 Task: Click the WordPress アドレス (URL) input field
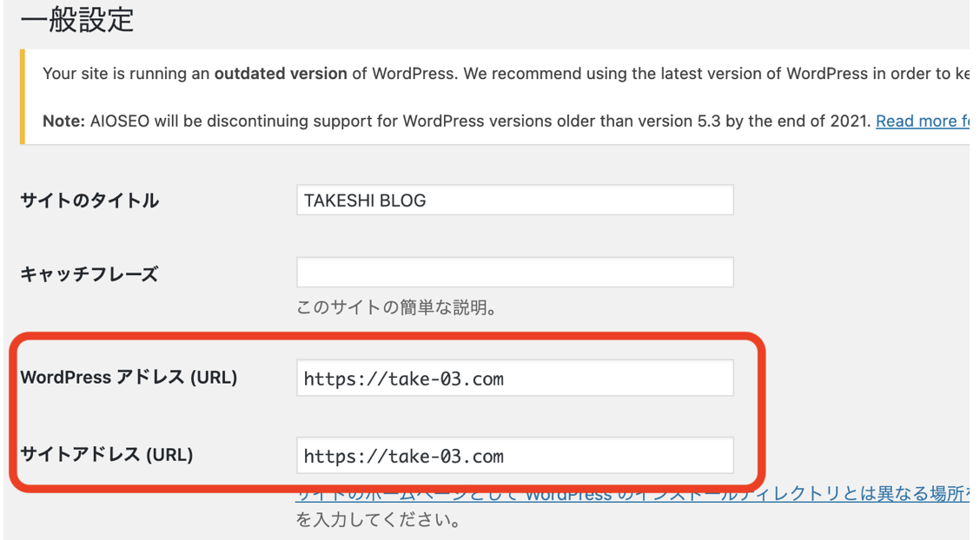(x=514, y=379)
